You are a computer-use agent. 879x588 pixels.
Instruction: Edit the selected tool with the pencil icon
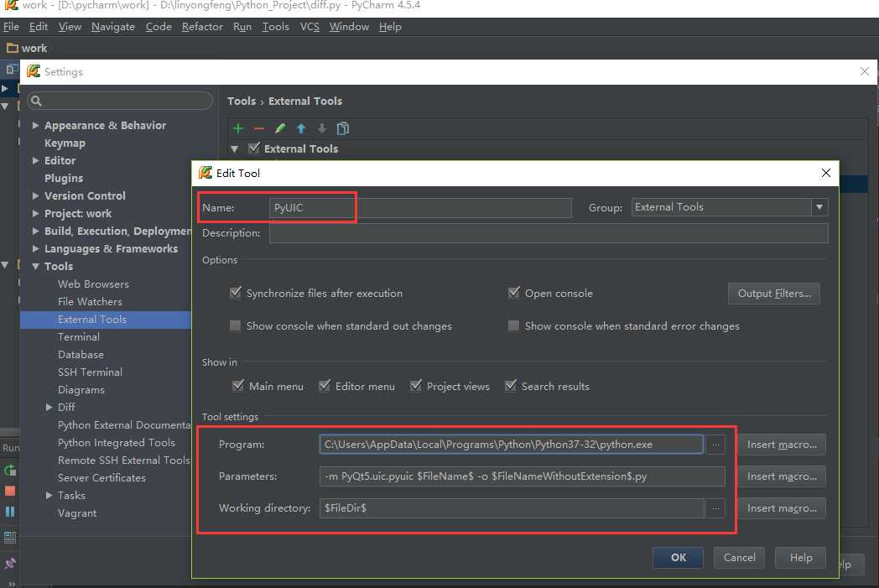pyautogui.click(x=280, y=128)
